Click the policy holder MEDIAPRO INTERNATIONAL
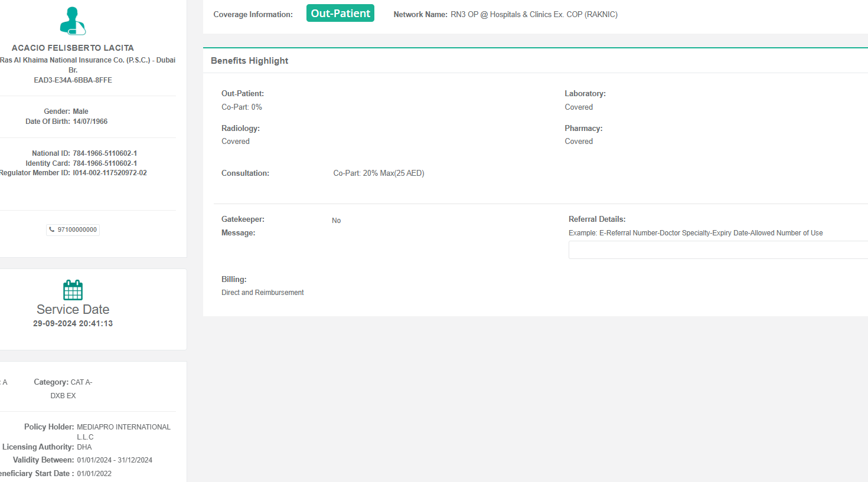 (x=123, y=427)
